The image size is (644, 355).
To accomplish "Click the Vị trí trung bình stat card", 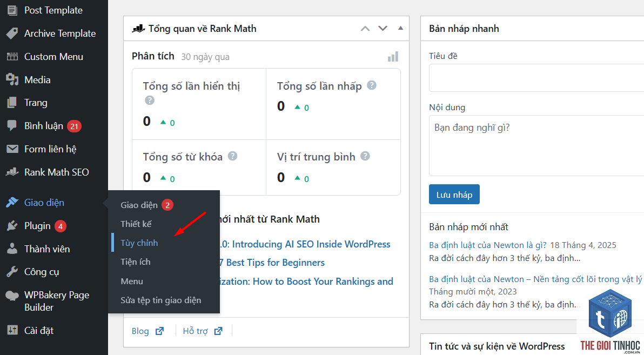I will pyautogui.click(x=333, y=168).
